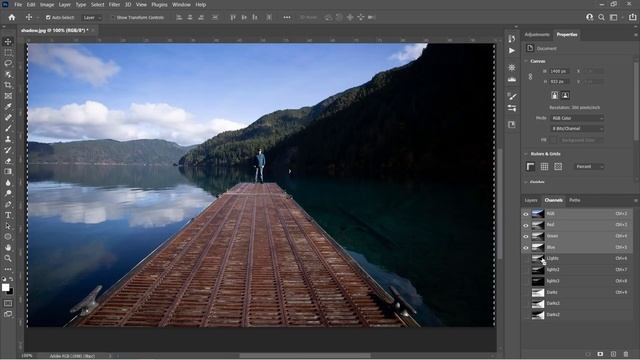
Task: Open the ruler units Percent dropdown
Action: click(x=589, y=167)
